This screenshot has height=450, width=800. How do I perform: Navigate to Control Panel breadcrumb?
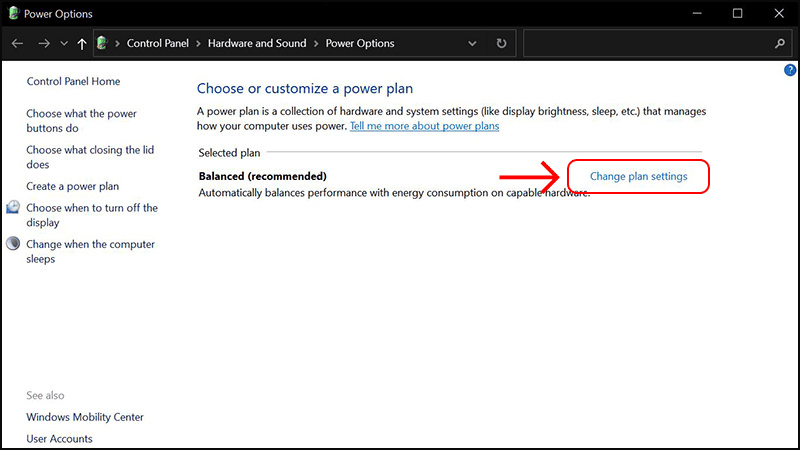click(159, 44)
